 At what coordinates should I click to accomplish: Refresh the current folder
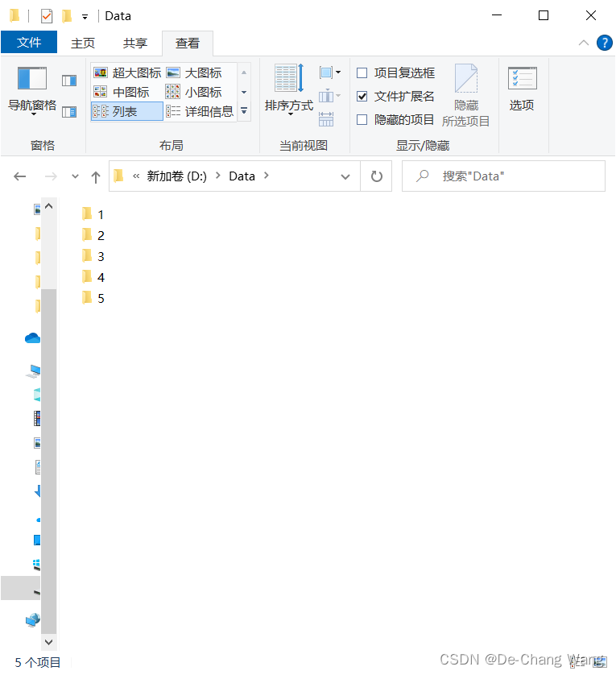pos(377,176)
